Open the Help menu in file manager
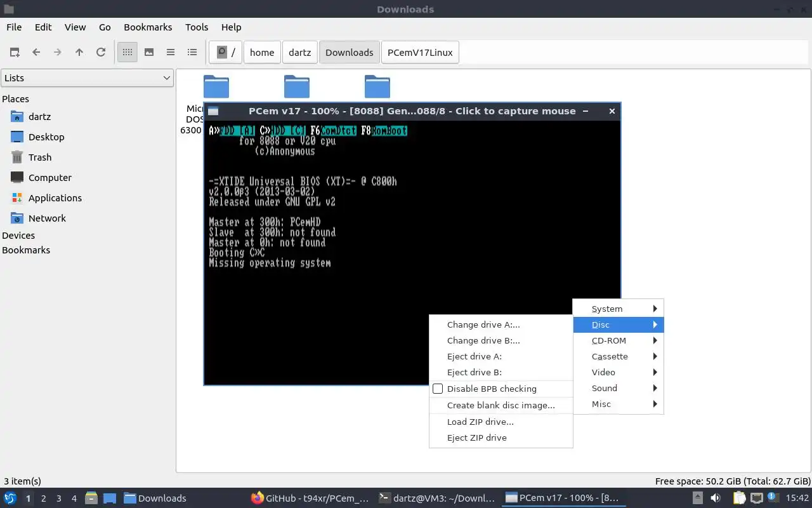This screenshot has width=812, height=508. point(231,27)
